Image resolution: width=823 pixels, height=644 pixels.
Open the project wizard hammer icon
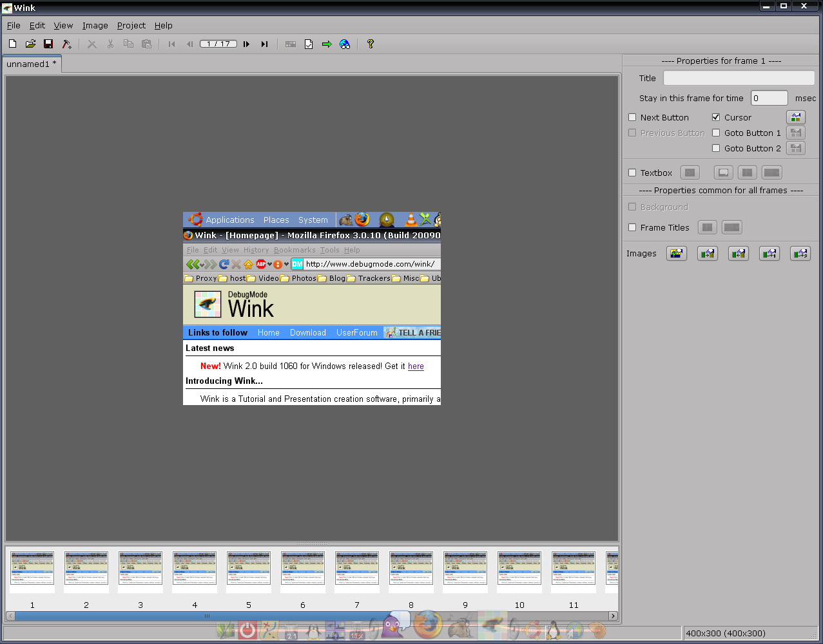(66, 44)
